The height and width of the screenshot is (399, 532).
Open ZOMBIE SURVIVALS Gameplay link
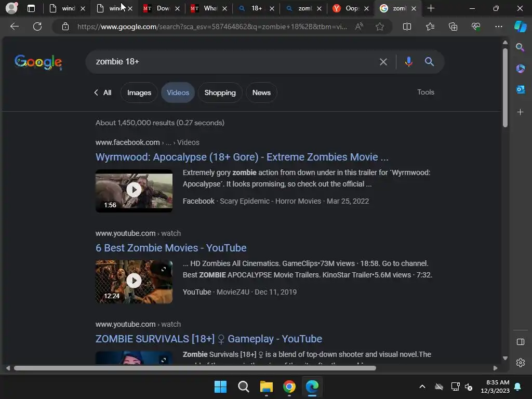click(209, 339)
